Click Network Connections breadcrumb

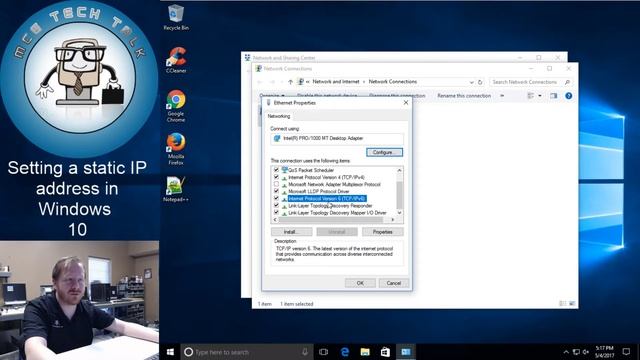[393, 82]
